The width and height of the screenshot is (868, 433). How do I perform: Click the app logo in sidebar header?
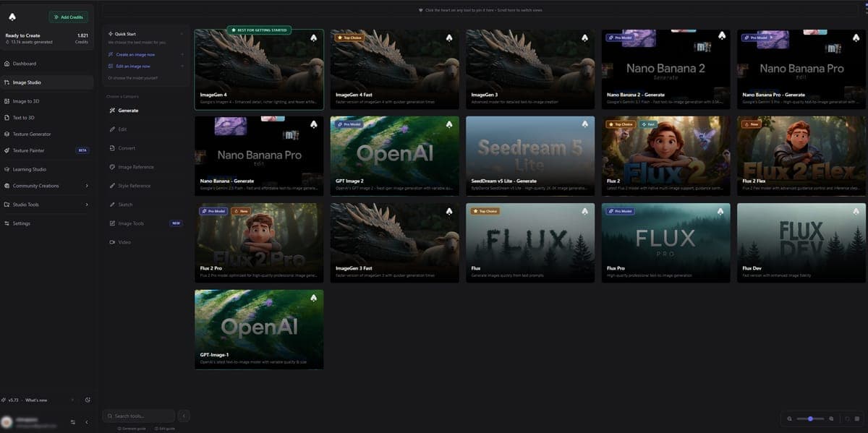[12, 17]
